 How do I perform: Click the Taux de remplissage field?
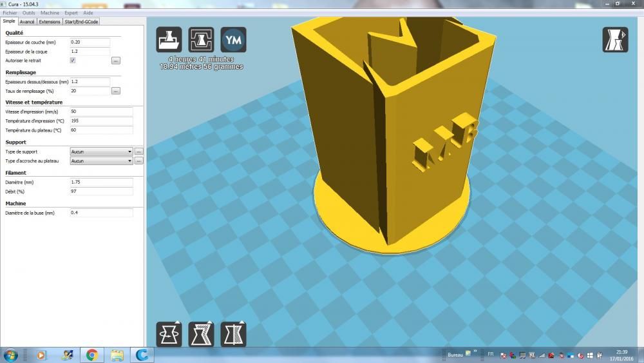[x=90, y=91]
